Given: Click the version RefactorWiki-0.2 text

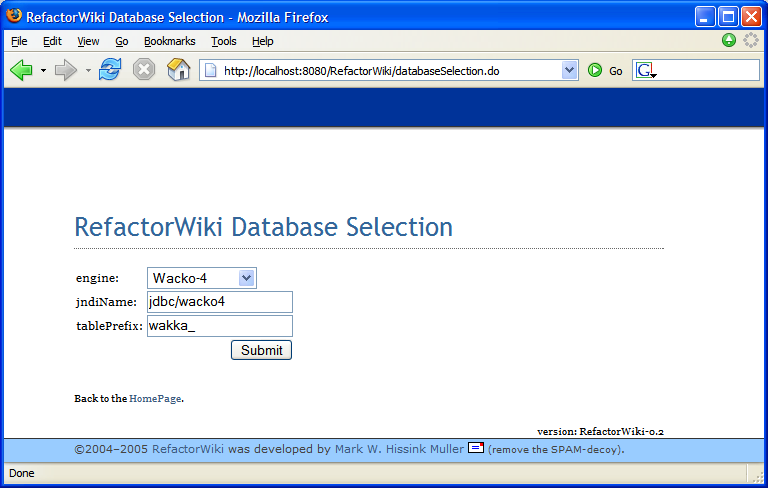Looking at the screenshot, I should pos(600,432).
